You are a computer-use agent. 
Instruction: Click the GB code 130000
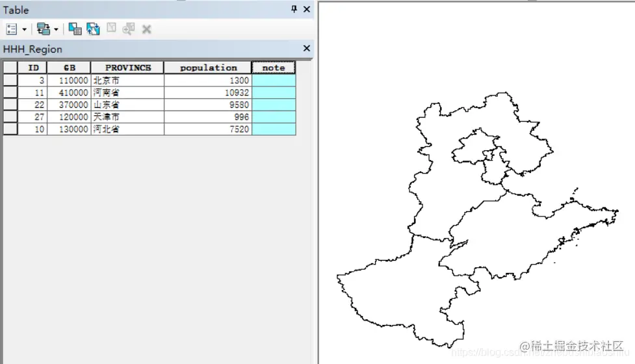[69, 129]
